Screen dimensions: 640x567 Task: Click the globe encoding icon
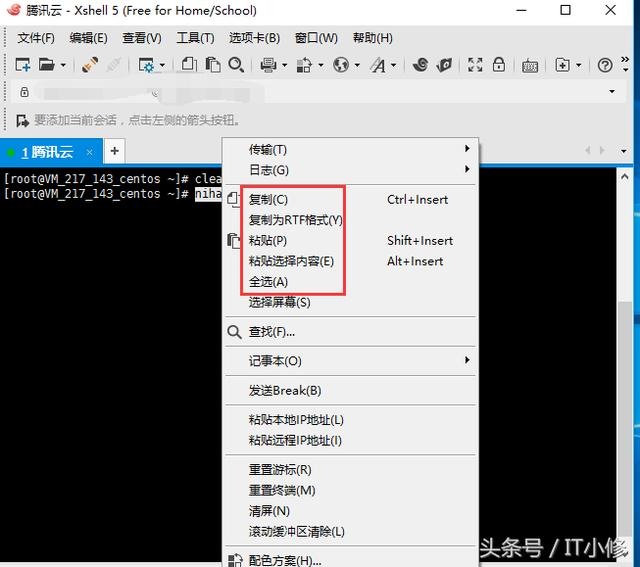pos(341,64)
